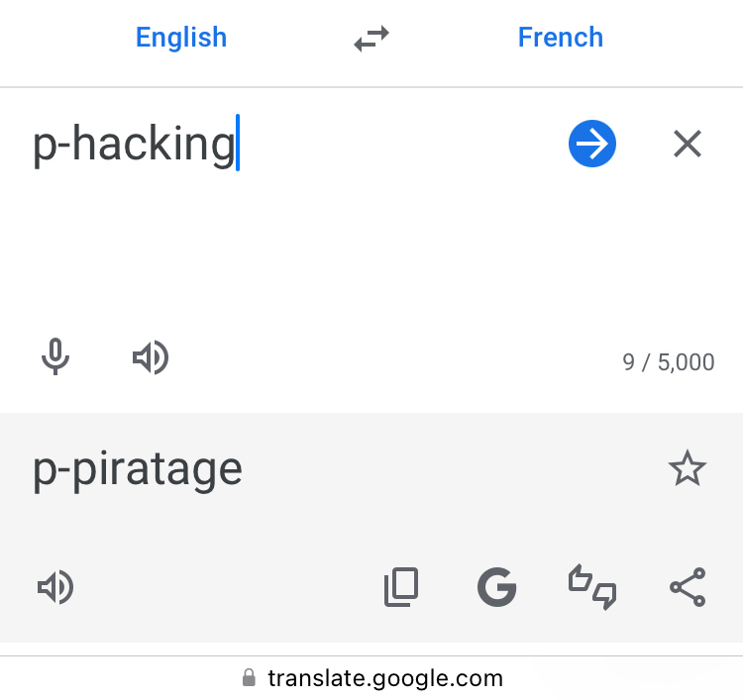Click into the p-hacking text field
Viewport: 743px width, 700px height.
(x=135, y=145)
